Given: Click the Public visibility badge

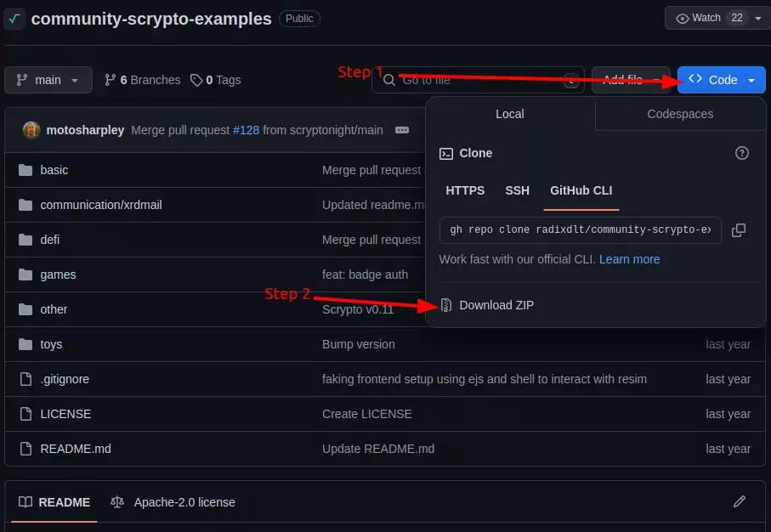Looking at the screenshot, I should [x=299, y=19].
